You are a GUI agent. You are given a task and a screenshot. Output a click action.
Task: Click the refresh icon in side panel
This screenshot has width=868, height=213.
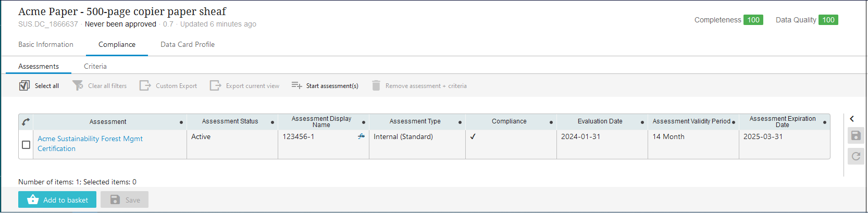(855, 156)
